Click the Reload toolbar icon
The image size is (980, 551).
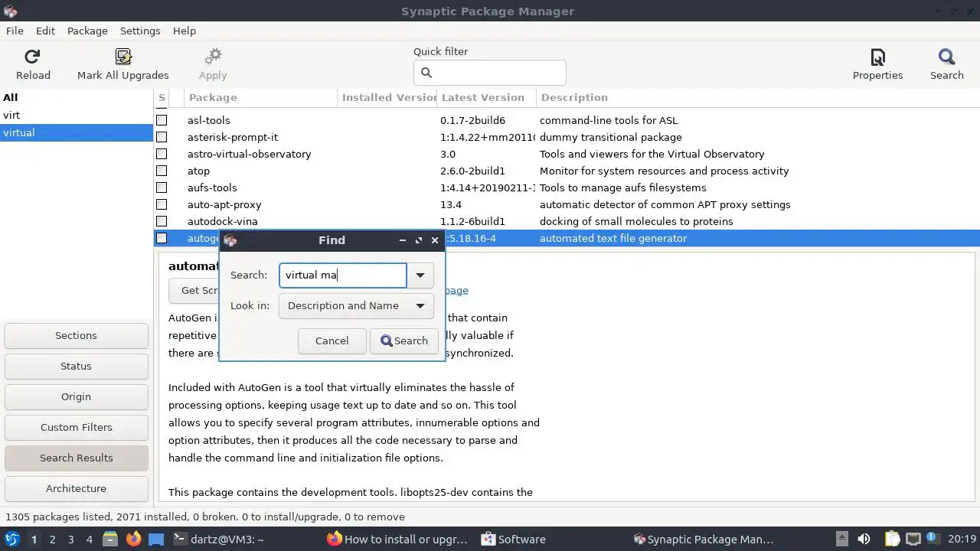point(33,57)
